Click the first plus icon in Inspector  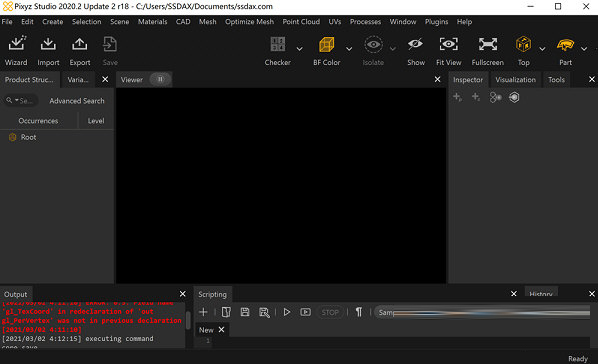(457, 97)
